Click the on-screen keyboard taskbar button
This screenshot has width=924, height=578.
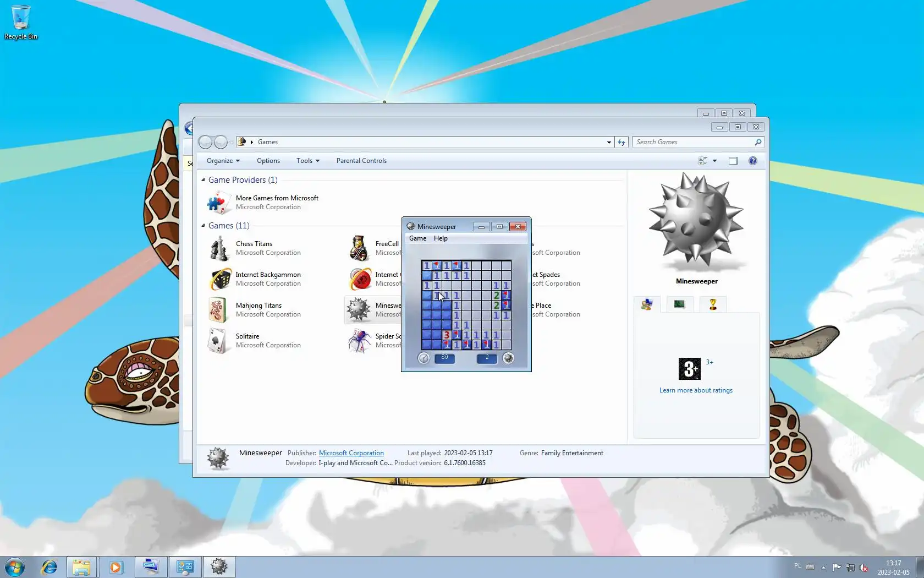(x=151, y=567)
